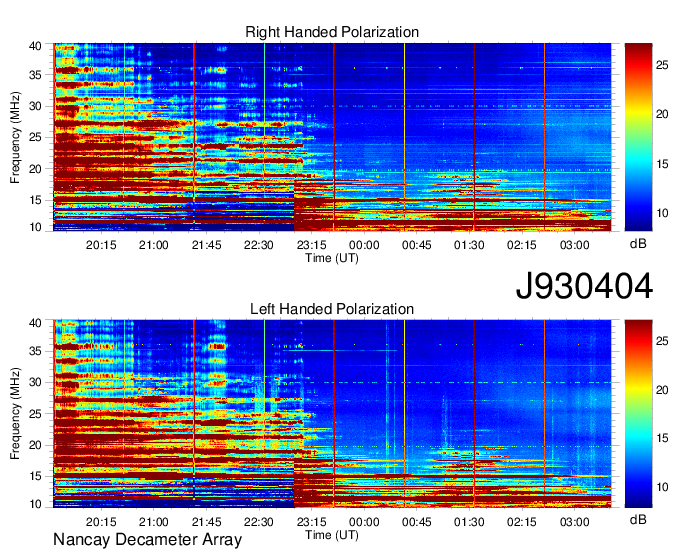Click the 20 dB mark on Left Handed colorbar
This screenshot has width=680, height=552.
point(662,390)
